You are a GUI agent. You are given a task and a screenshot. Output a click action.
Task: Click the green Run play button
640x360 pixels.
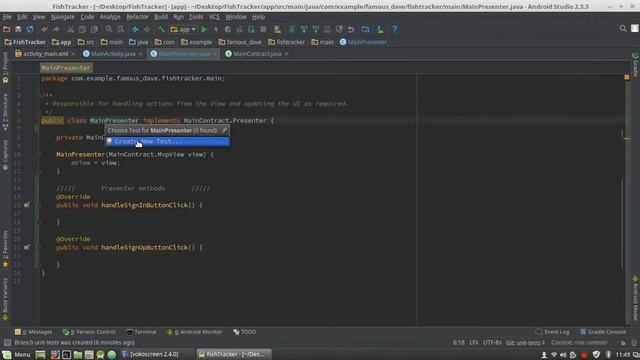204,29
